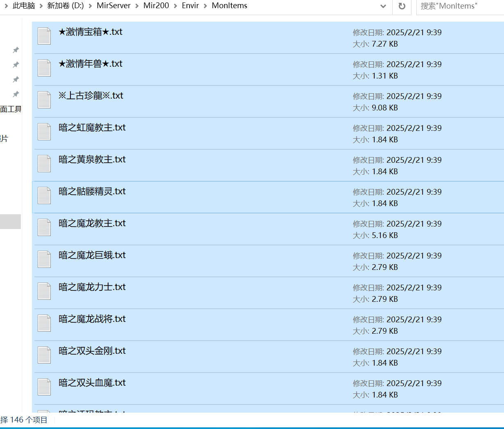The height and width of the screenshot is (429, 504).
Task: Go to 此电脑 in the breadcrumb
Action: [24, 6]
